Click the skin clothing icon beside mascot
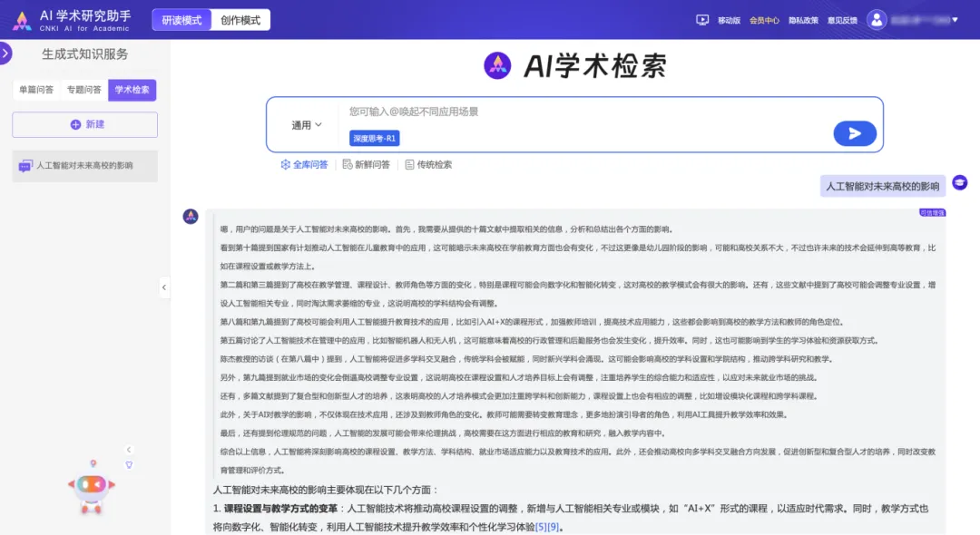This screenshot has width=980, height=535. coord(129,464)
